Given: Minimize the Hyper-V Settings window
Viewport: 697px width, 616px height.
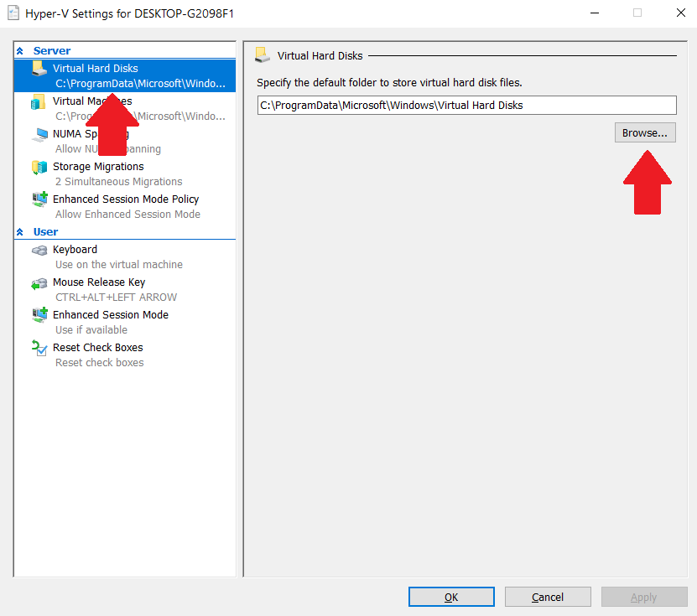Looking at the screenshot, I should pyautogui.click(x=595, y=13).
